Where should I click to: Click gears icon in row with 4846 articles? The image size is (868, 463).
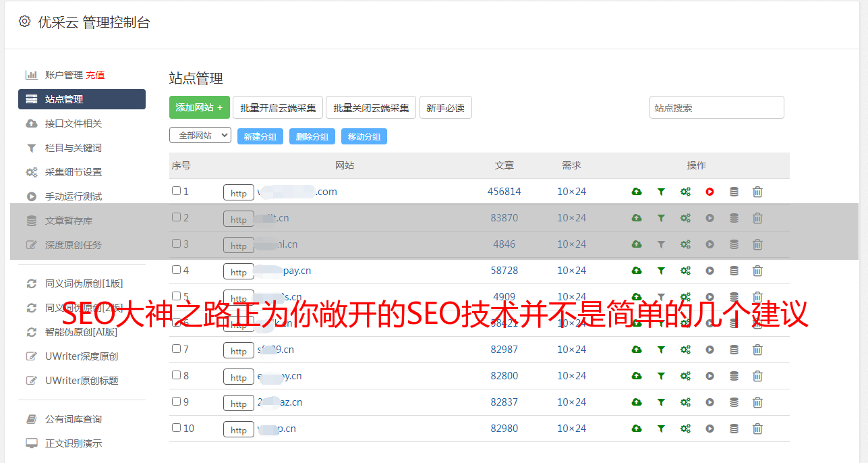click(685, 244)
